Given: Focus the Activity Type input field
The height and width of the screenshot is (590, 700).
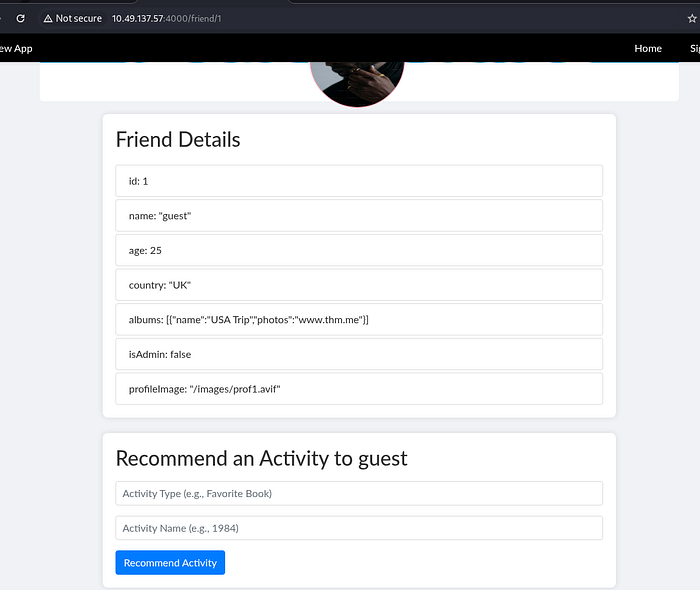Looking at the screenshot, I should [x=359, y=493].
